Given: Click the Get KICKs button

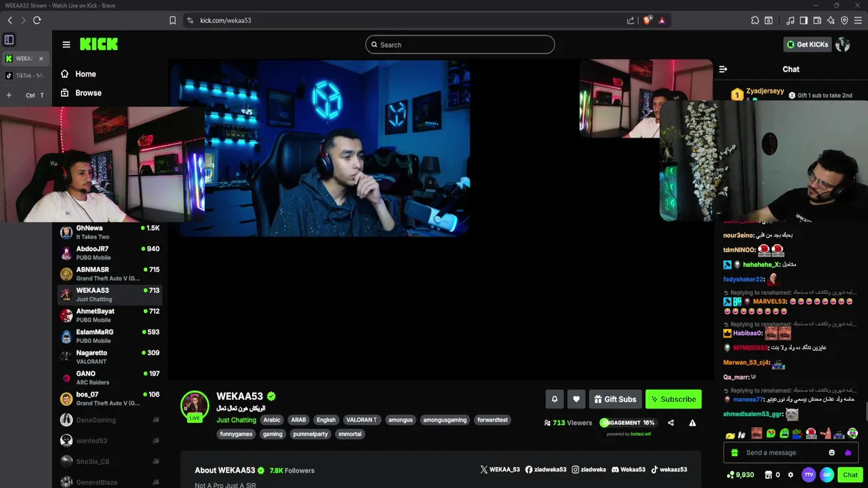Looking at the screenshot, I should (x=807, y=44).
